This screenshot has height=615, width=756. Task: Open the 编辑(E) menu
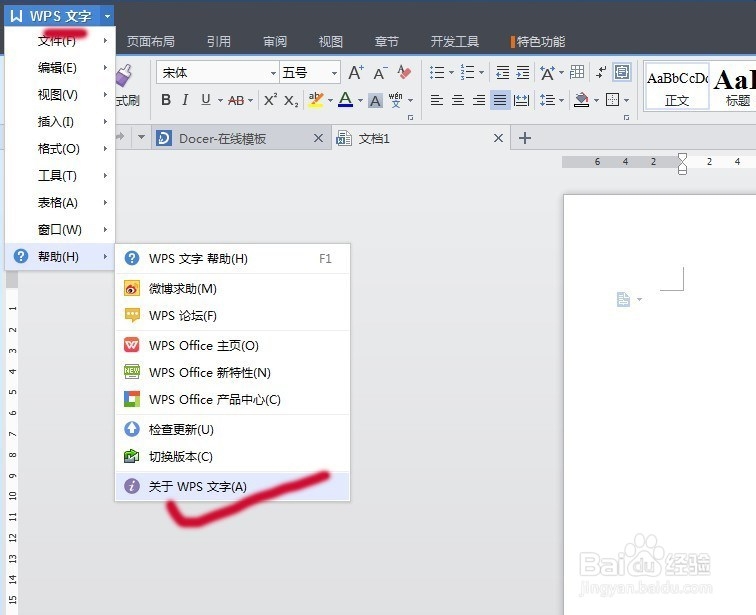click(x=60, y=67)
